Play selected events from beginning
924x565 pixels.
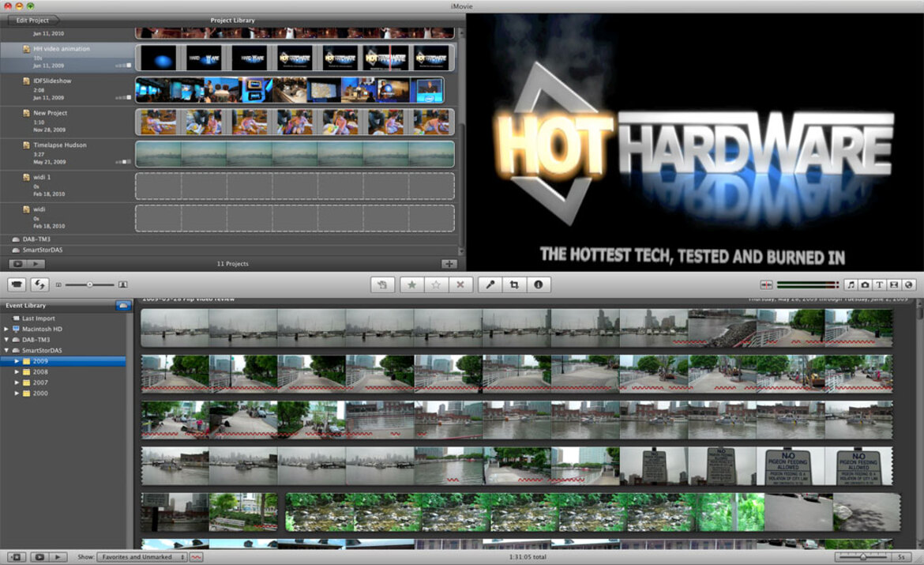click(58, 557)
